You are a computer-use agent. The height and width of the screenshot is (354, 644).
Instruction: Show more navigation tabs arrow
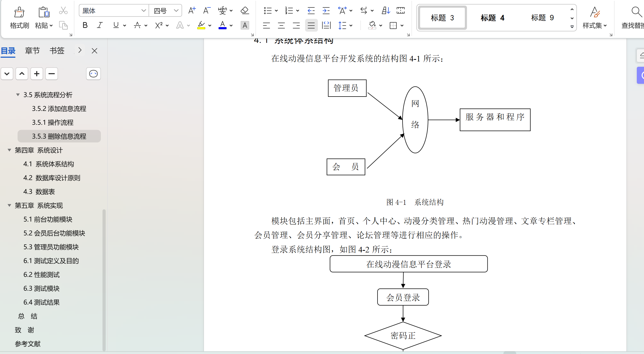pyautogui.click(x=80, y=51)
